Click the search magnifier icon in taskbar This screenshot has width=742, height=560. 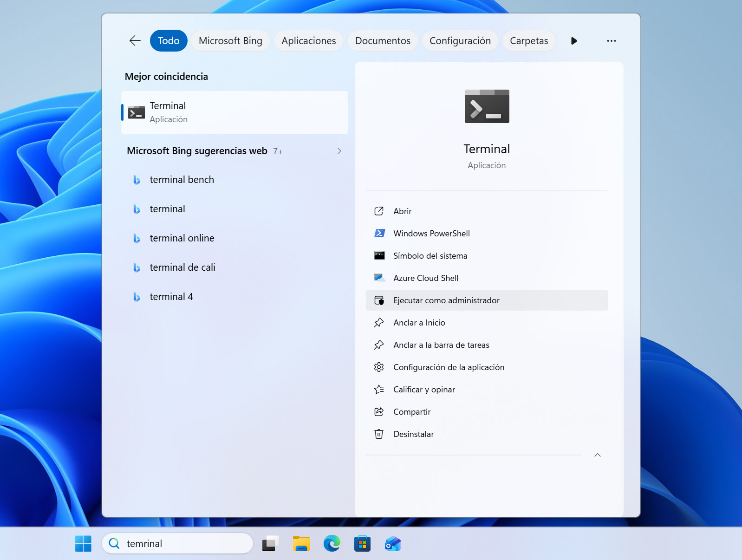[114, 544]
